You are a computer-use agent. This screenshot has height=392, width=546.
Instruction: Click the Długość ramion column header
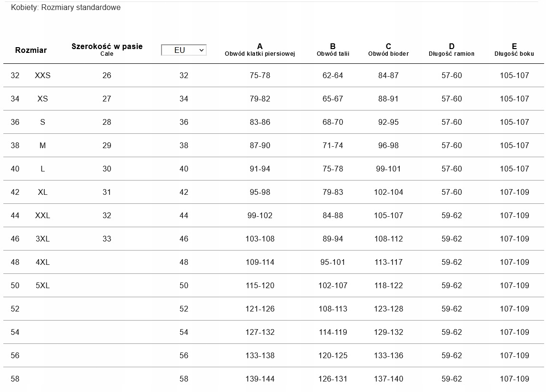click(451, 50)
